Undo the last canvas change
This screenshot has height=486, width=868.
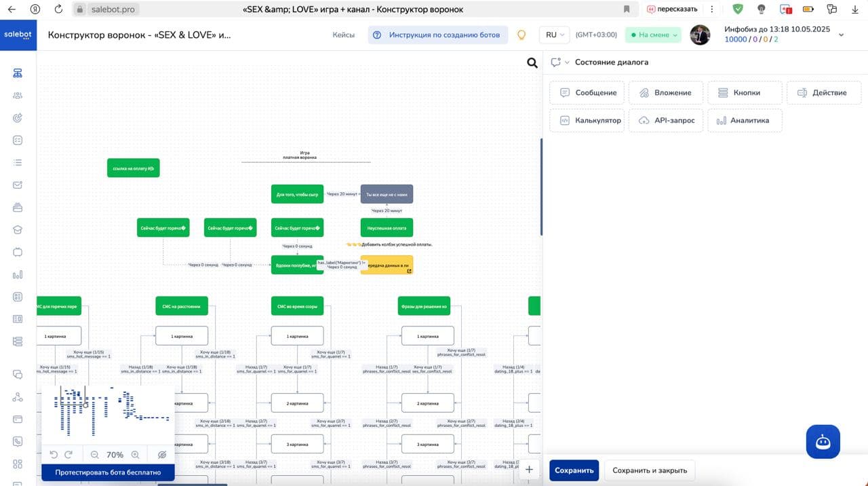54,455
